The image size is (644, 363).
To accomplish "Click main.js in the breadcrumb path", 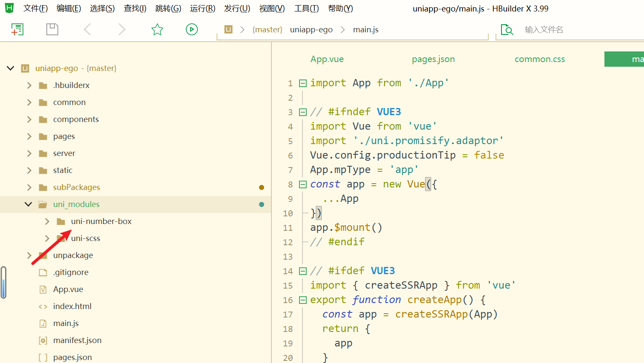I will (366, 29).
